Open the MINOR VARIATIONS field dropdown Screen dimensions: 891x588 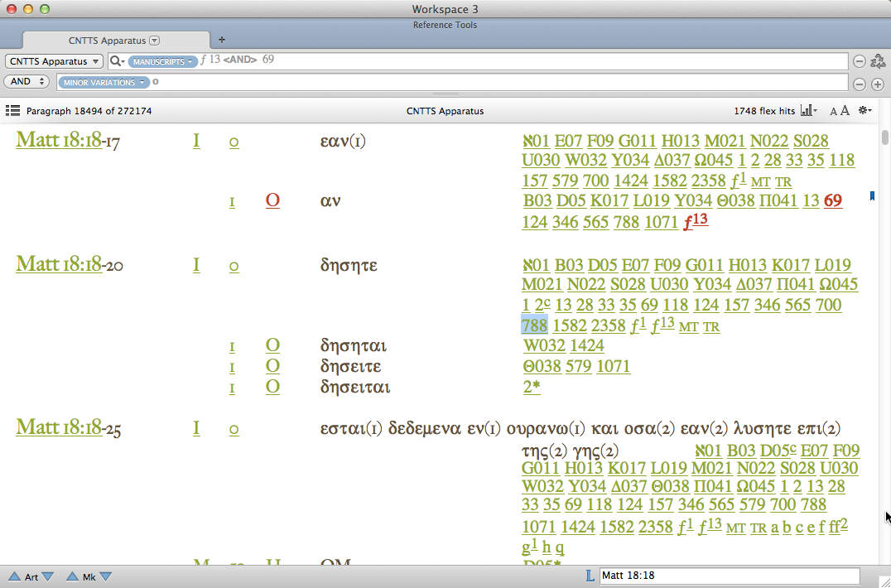tap(104, 82)
